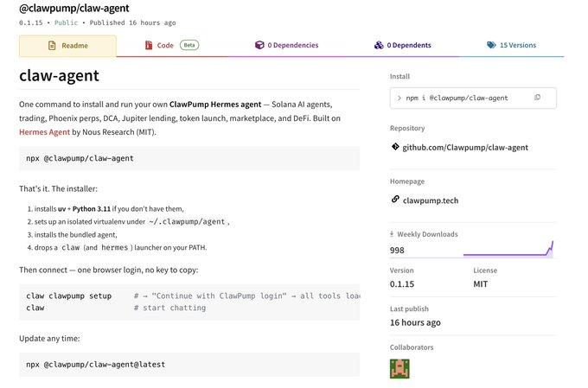Click the 'npx @clawpump/claw-agent' code block
Viewport: 588px width, 388px height.
point(189,159)
